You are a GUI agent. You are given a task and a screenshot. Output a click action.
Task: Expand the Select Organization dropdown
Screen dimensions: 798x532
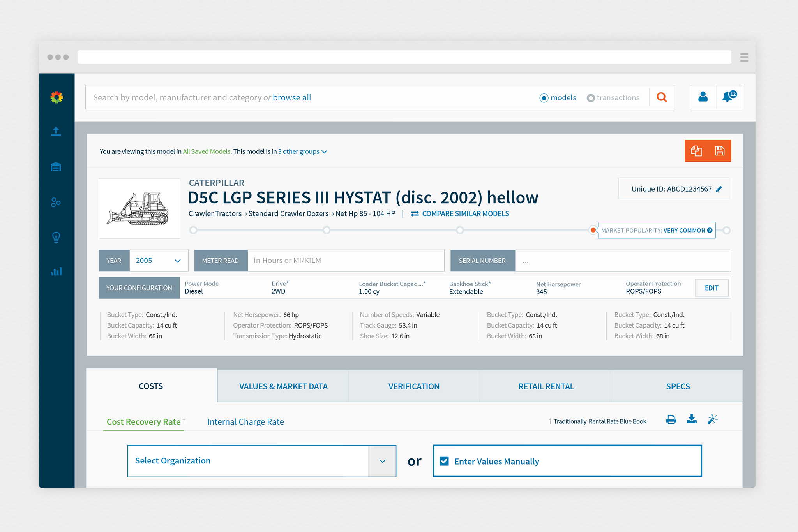[382, 461]
